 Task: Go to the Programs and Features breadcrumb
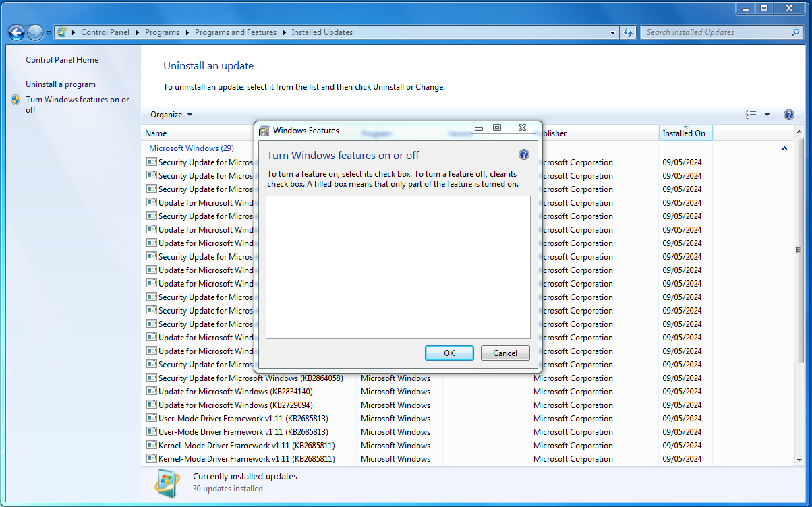click(x=235, y=32)
